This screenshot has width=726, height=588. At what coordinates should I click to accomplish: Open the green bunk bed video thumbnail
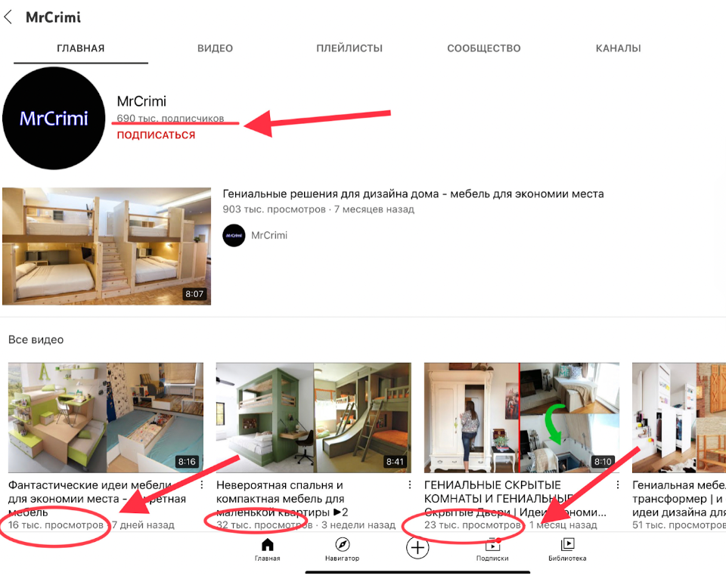(313, 417)
